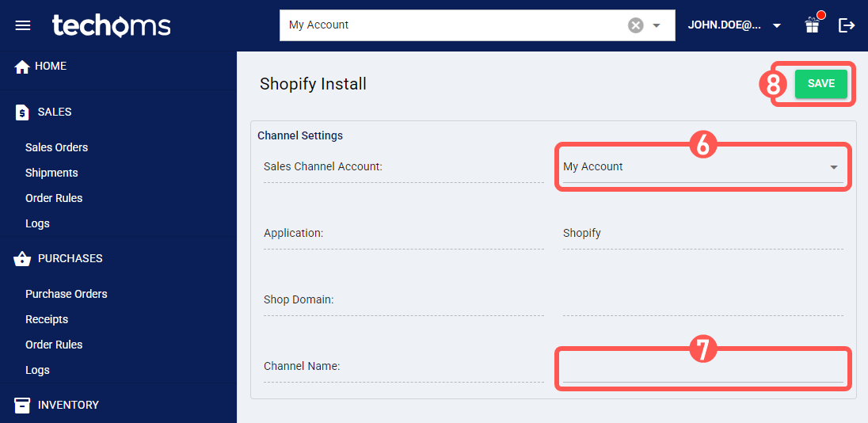
Task: Save the Shopify Install settings
Action: point(821,84)
